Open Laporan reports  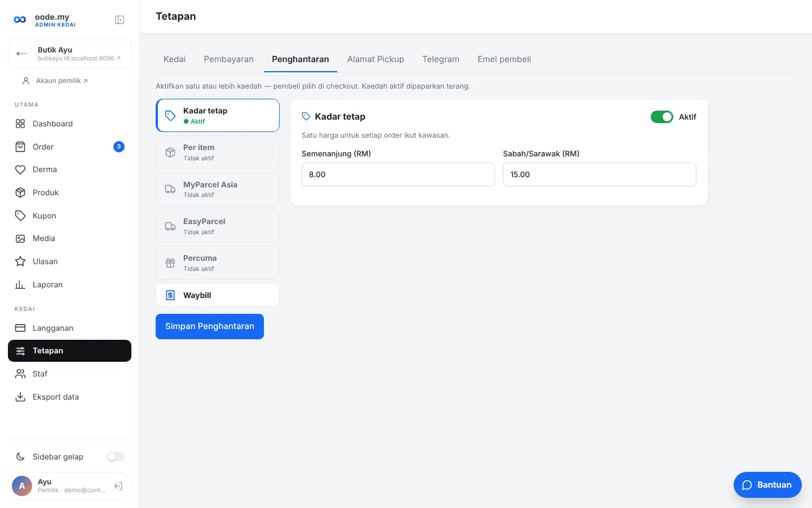pos(69,284)
